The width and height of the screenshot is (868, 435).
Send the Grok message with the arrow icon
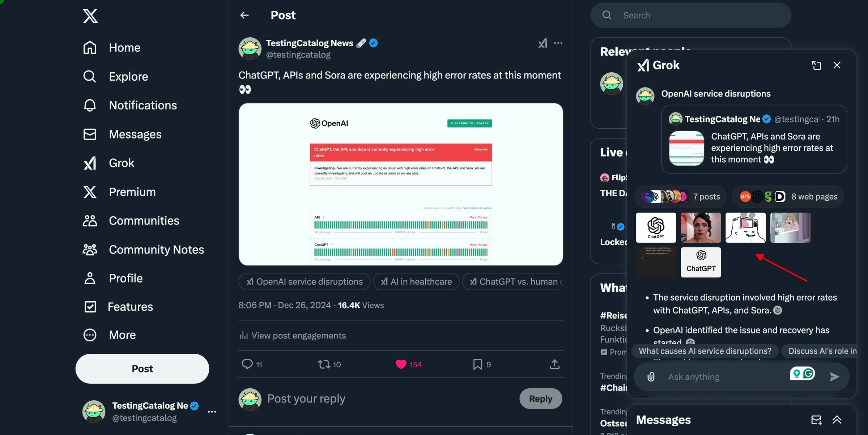click(834, 376)
